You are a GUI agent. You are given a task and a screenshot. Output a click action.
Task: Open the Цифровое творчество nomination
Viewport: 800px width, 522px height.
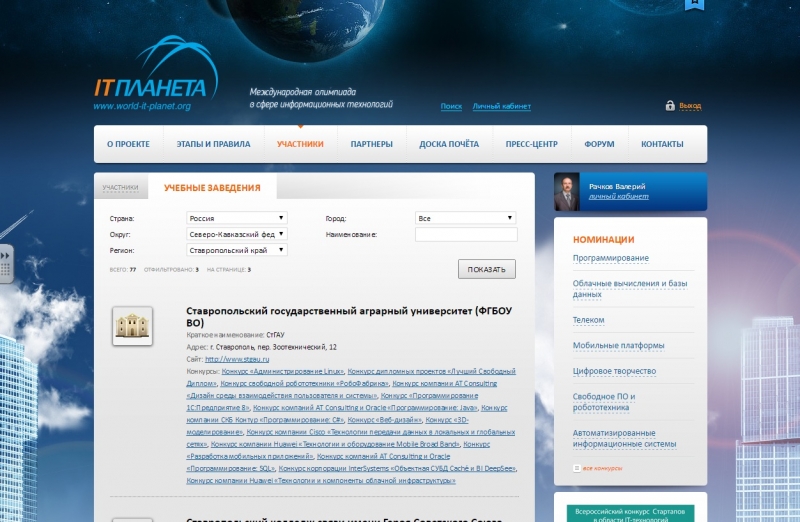pyautogui.click(x=614, y=371)
